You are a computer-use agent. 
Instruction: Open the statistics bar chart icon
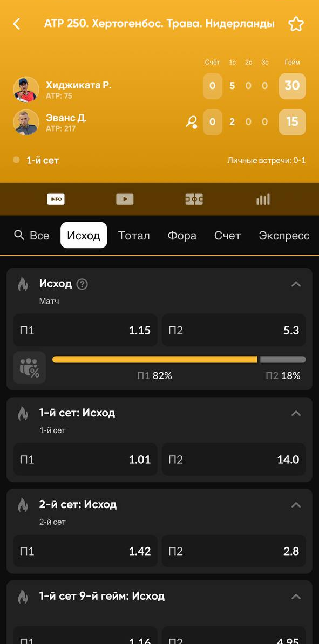point(263,199)
